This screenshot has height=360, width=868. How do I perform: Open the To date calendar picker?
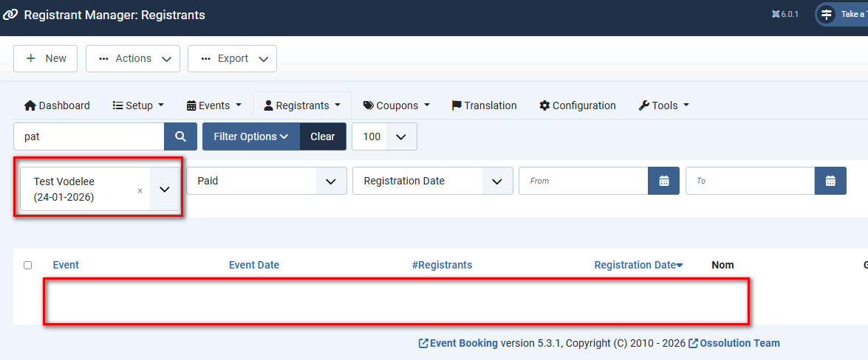click(x=830, y=181)
